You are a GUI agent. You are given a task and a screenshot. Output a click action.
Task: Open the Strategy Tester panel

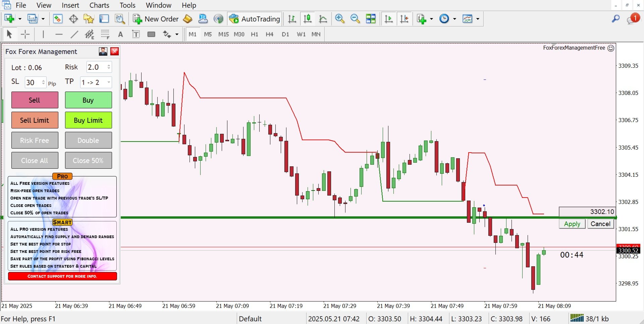point(120,19)
